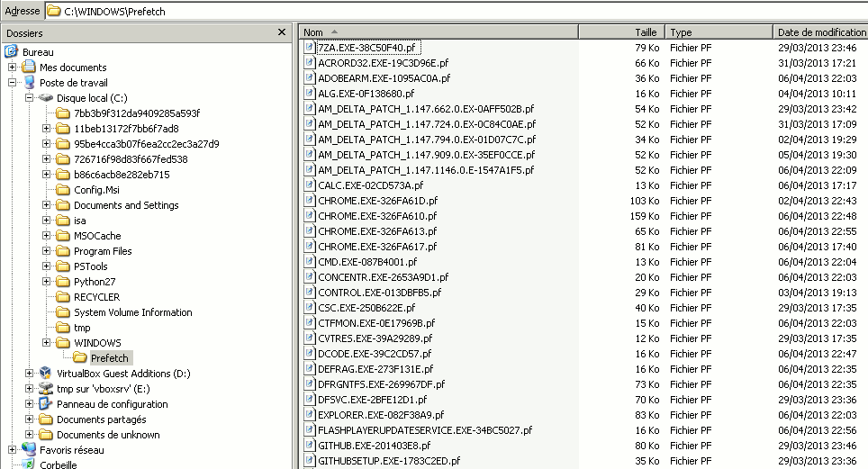Click the Poste de travail computer icon

[x=28, y=82]
